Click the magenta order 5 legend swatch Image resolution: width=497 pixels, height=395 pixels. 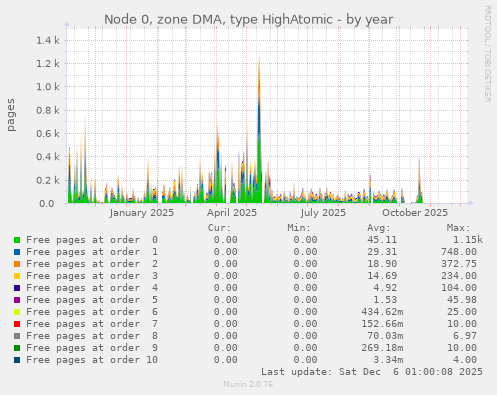(x=17, y=300)
